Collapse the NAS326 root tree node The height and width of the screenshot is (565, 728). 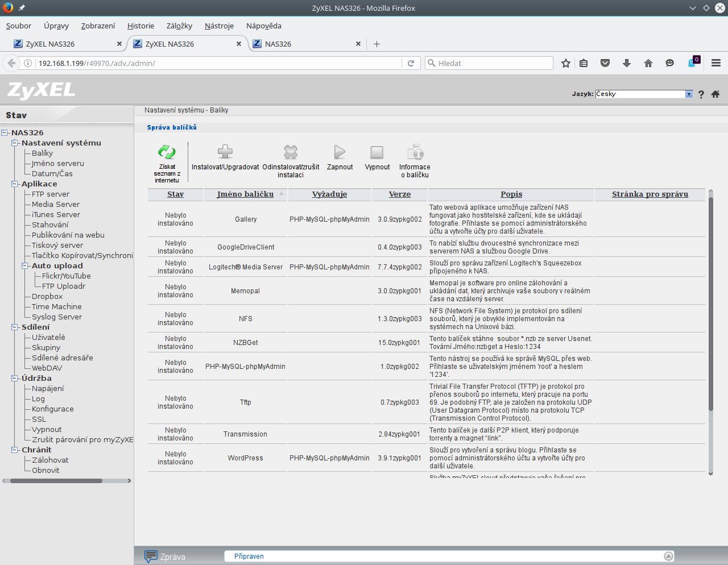(x=5, y=132)
